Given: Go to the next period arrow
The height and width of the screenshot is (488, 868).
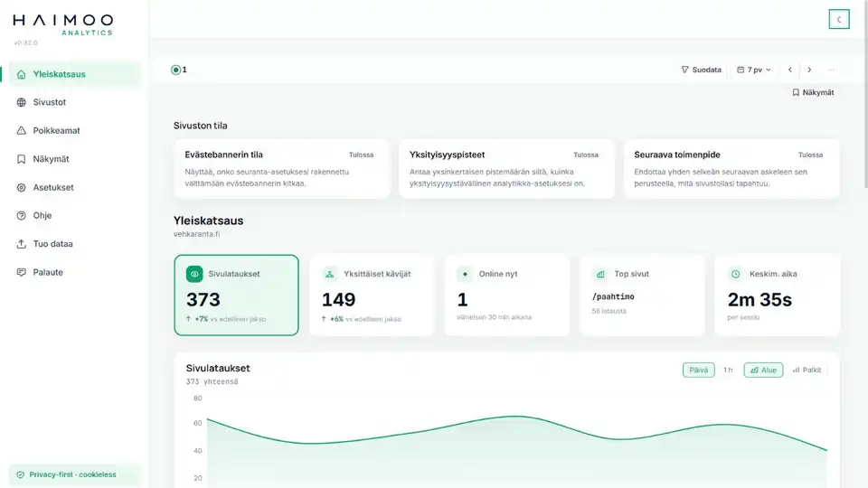Looking at the screenshot, I should point(809,70).
